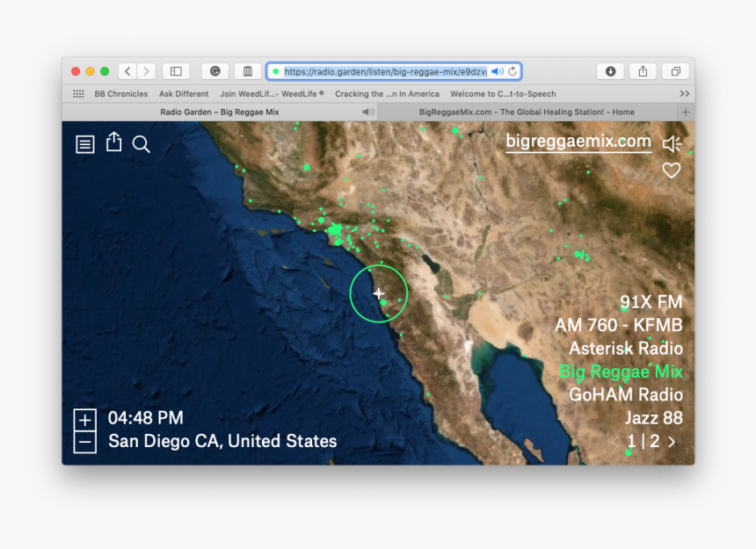
Task: Open Radio Garden search magnifier
Action: (142, 144)
